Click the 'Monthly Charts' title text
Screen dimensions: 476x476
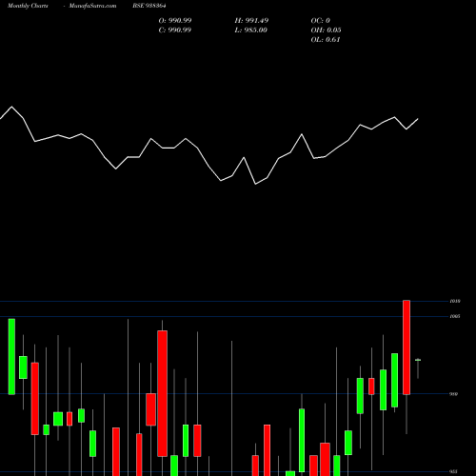pyautogui.click(x=28, y=6)
